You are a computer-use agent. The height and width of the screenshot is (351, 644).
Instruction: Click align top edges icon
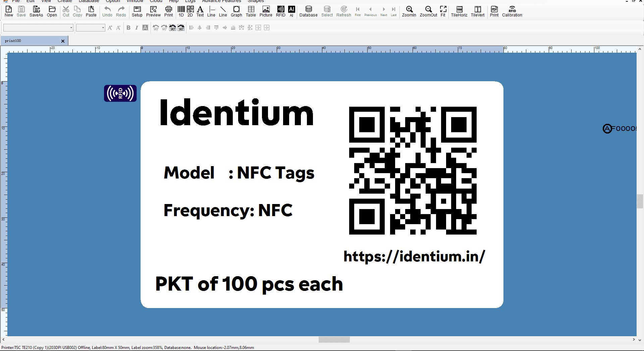pyautogui.click(x=216, y=28)
